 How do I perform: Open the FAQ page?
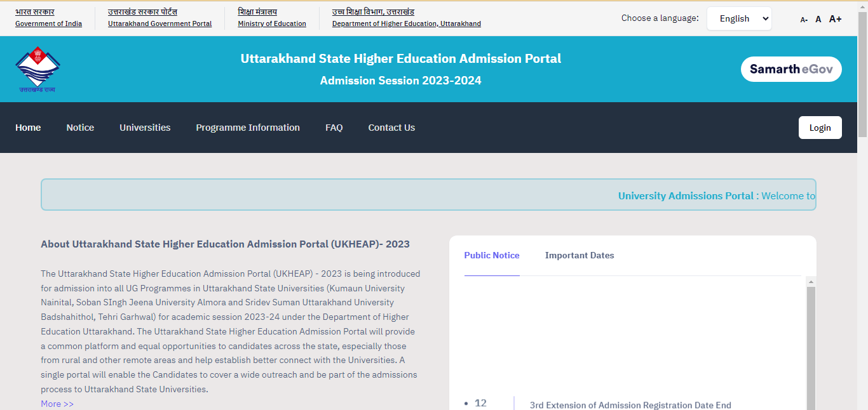(x=334, y=128)
